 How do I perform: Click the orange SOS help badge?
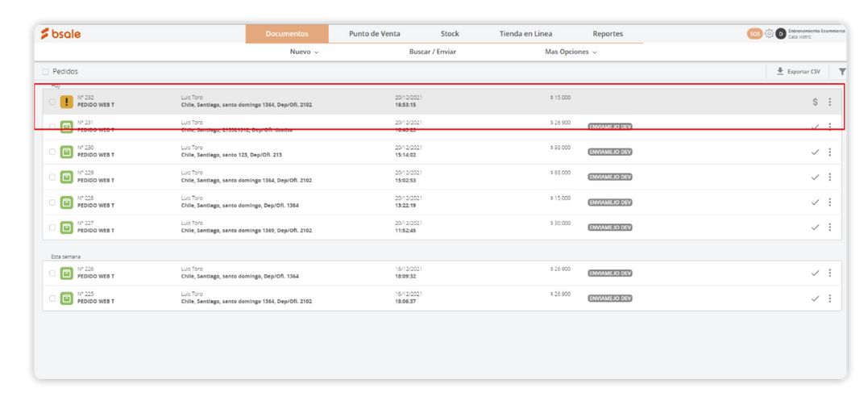click(754, 34)
